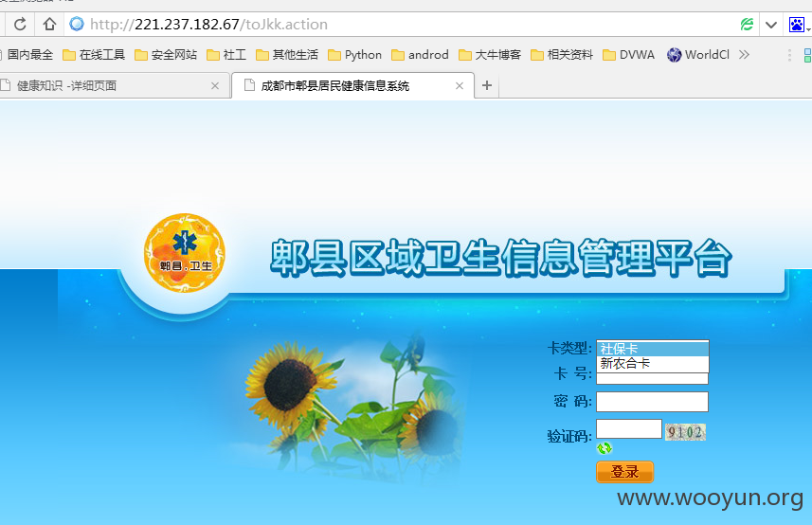Refresh the captcha with green arrows icon
The image size is (812, 525).
pos(604,448)
